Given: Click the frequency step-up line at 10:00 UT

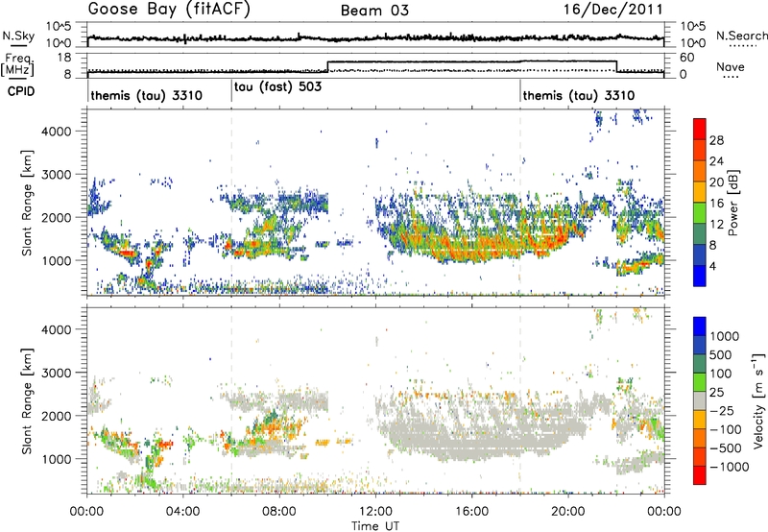Looking at the screenshot, I should (x=327, y=66).
